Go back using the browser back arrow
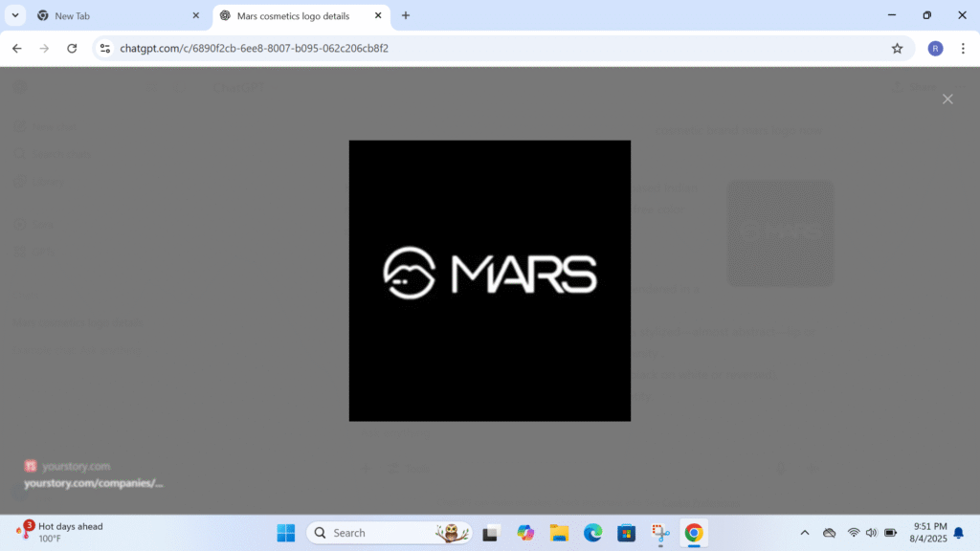This screenshot has width=980, height=551. 17,48
